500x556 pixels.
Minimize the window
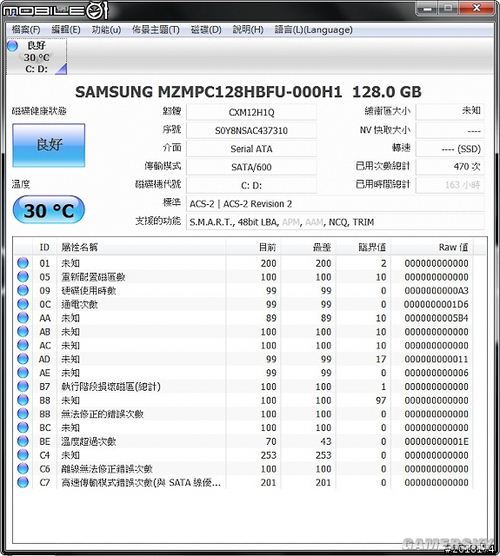click(x=427, y=8)
